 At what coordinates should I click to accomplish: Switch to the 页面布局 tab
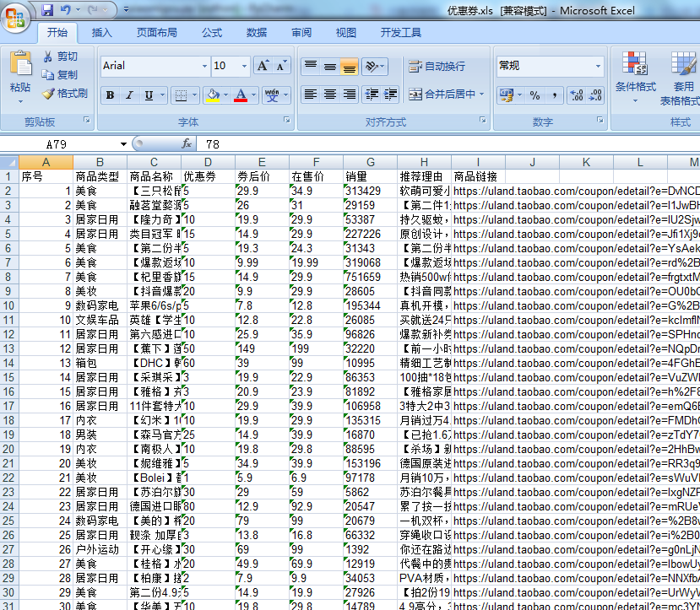click(157, 33)
